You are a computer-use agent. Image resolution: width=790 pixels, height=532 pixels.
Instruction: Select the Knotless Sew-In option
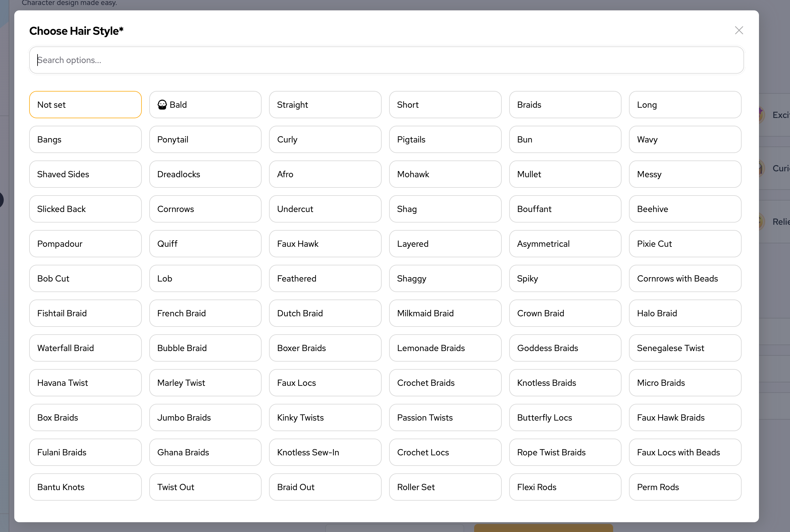click(x=325, y=452)
